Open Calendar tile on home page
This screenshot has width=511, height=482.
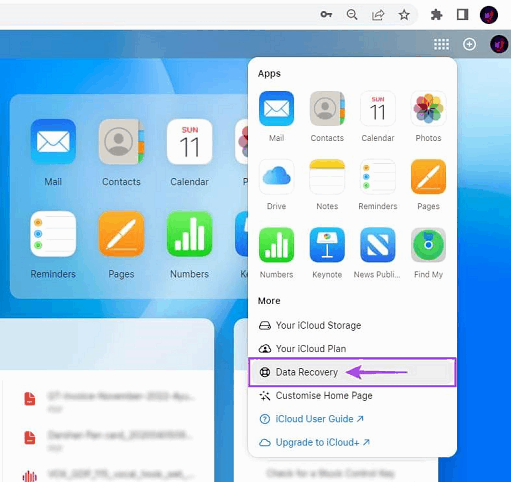pyautogui.click(x=189, y=153)
